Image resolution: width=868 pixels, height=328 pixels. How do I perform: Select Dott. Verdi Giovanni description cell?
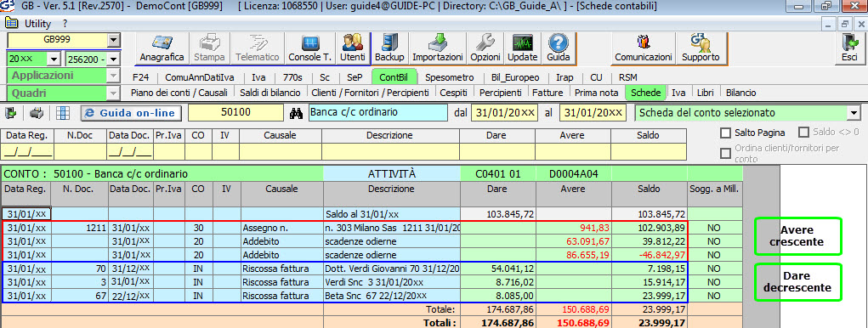point(392,269)
